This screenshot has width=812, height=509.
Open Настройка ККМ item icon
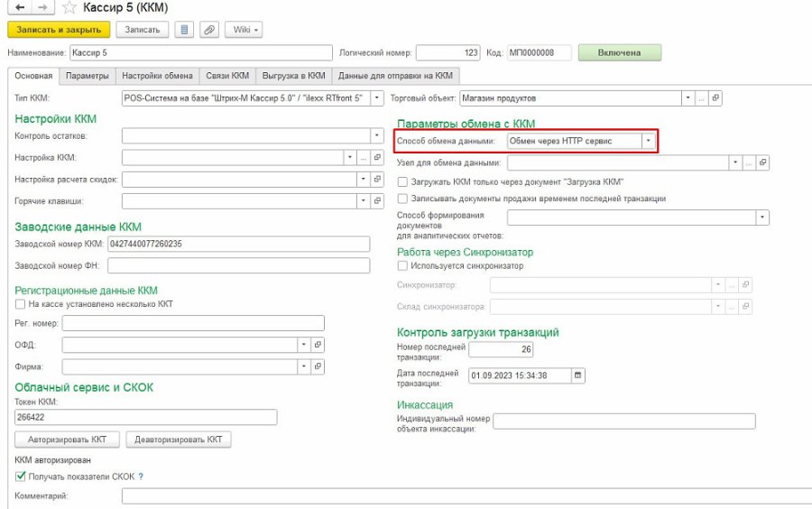click(x=377, y=157)
